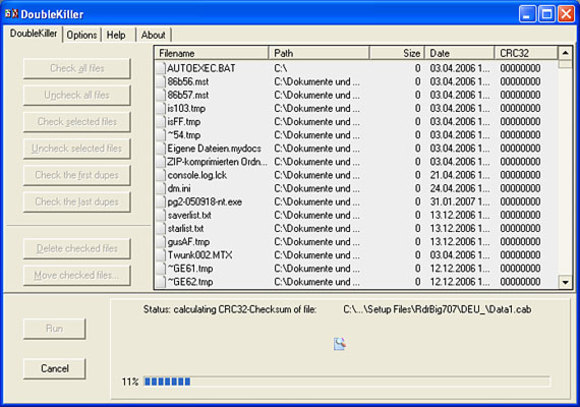Sort list by the Filename column header

point(211,53)
